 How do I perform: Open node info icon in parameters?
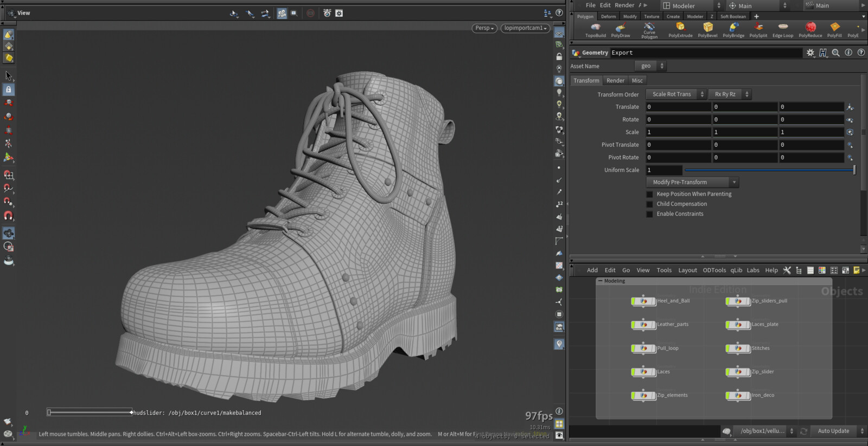click(848, 53)
